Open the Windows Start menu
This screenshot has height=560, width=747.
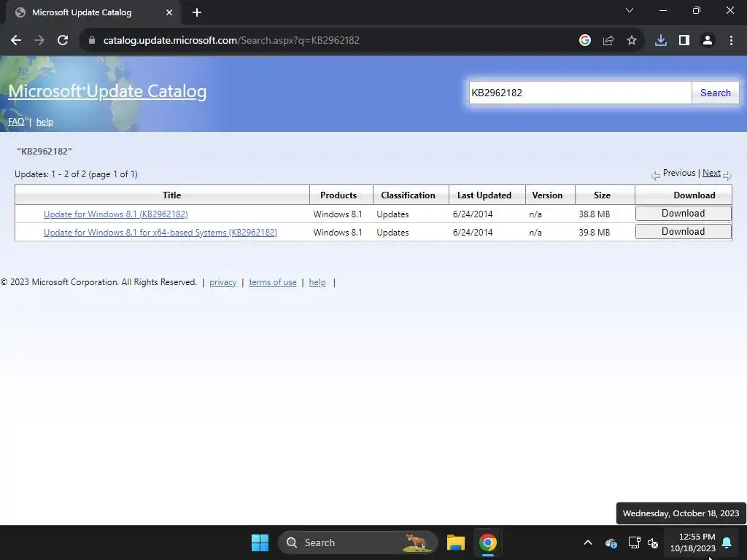[260, 542]
